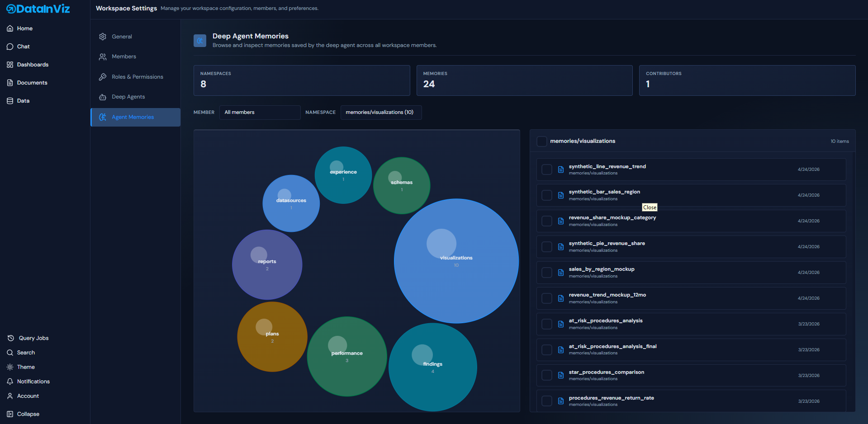Click file icon of synthetic_line_revenue_trend
The width and height of the screenshot is (868, 424).
[x=561, y=170]
